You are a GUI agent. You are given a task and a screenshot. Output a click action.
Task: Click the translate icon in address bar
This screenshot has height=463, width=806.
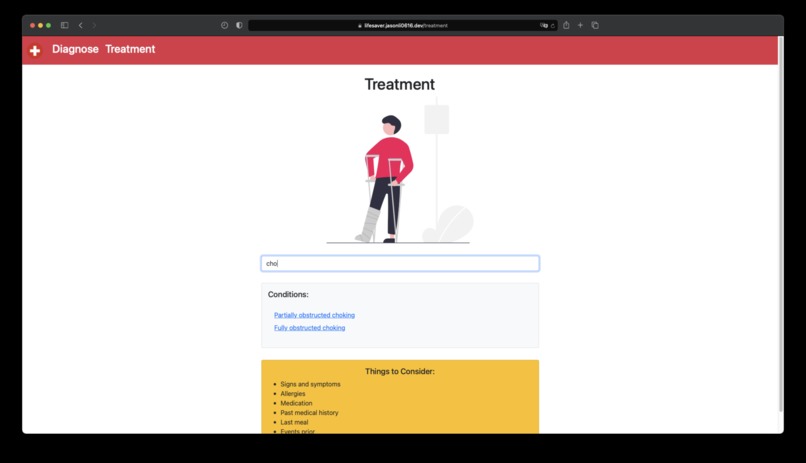tap(543, 25)
